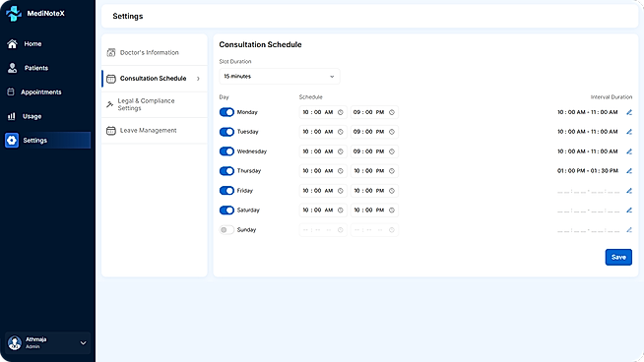
Task: Click Sunday end time field
Action: pyautogui.click(x=374, y=230)
